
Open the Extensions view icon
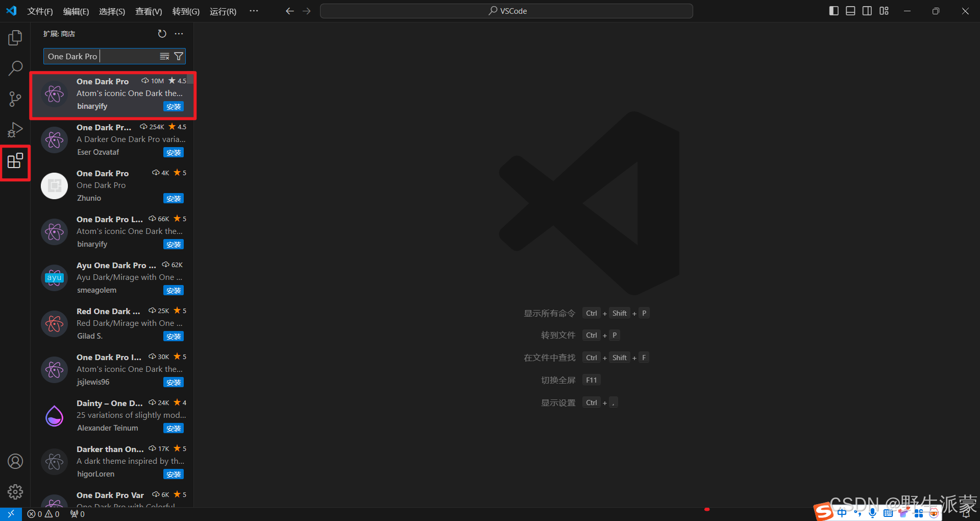(x=15, y=161)
